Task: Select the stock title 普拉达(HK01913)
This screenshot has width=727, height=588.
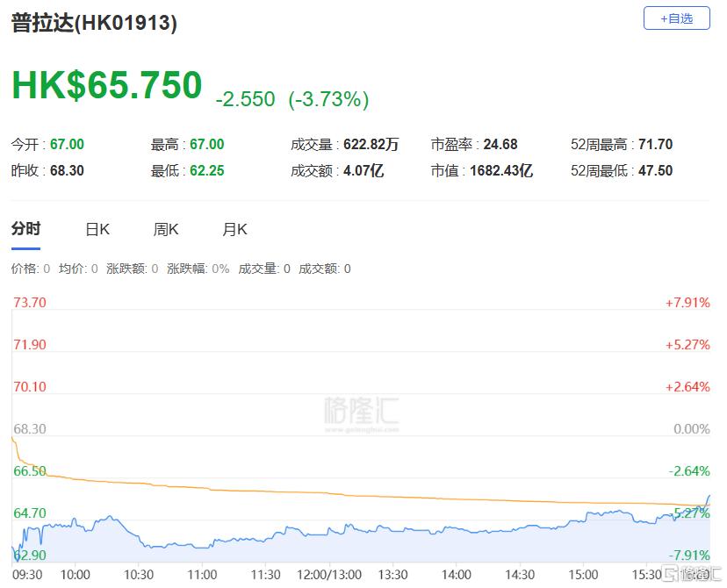Action: pos(94,23)
